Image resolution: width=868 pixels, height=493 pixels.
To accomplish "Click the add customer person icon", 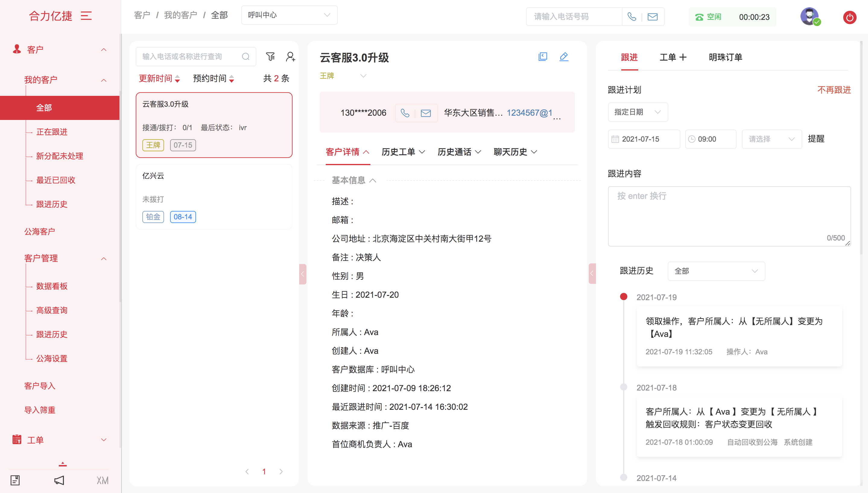I will [290, 57].
